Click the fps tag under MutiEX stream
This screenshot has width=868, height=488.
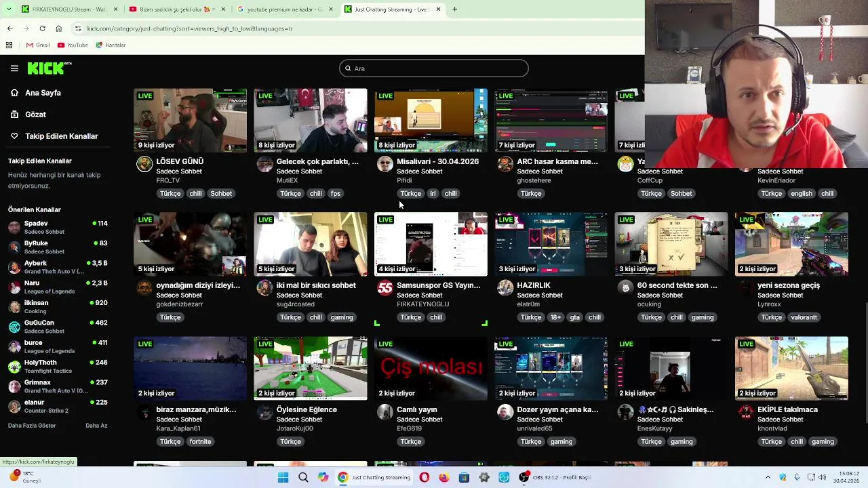[336, 194]
